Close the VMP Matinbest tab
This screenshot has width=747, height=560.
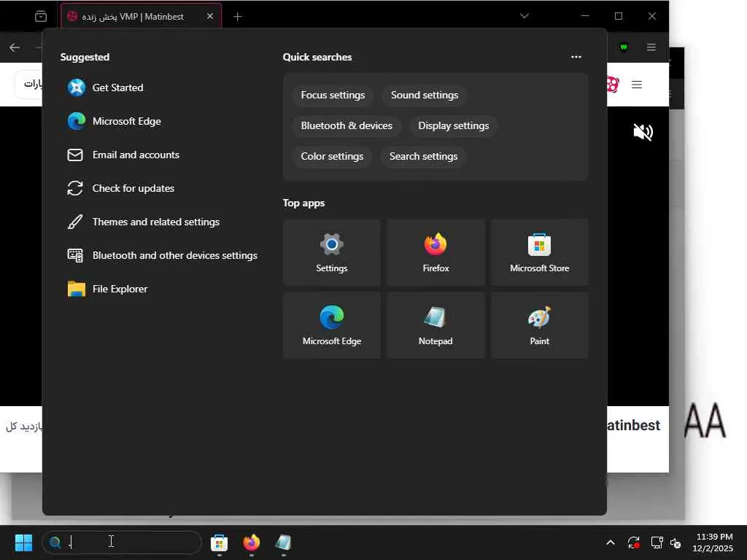(210, 16)
